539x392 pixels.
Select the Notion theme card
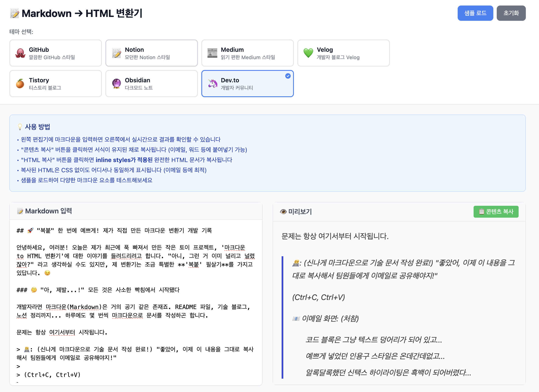tap(151, 53)
